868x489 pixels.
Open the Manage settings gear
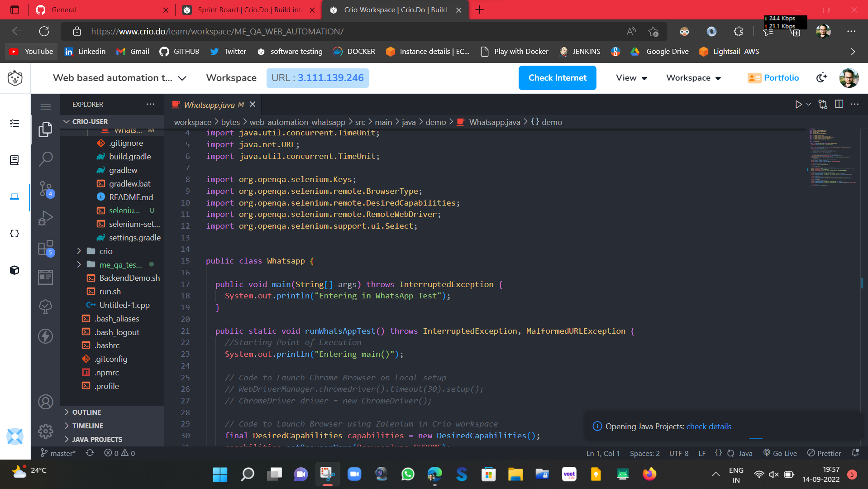coord(45,431)
